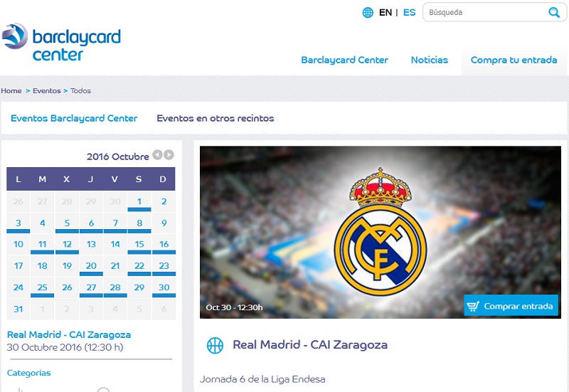The image size is (569, 392).
Task: Click the search magnifier icon
Action: click(x=554, y=13)
